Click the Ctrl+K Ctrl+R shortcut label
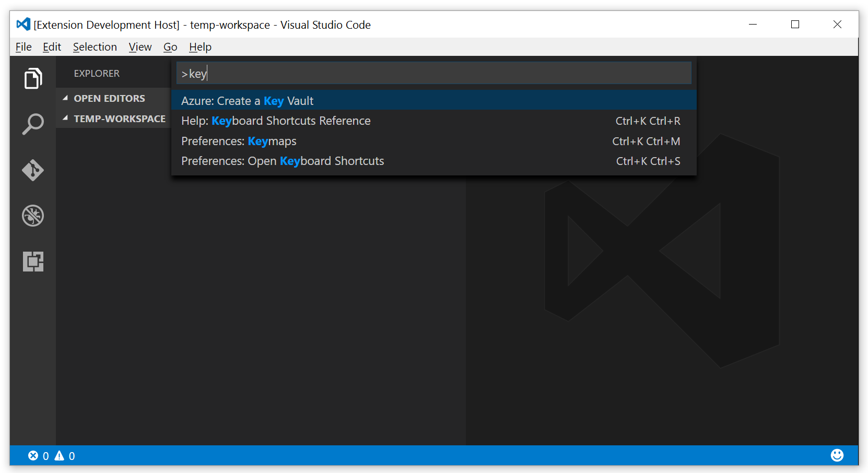Screen dimensions: 868x473 pyautogui.click(x=648, y=121)
